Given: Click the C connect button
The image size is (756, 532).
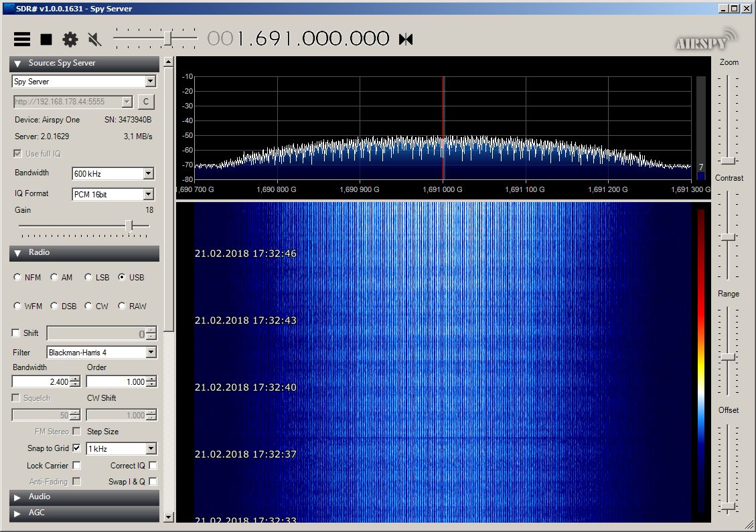Looking at the screenshot, I should 145,102.
